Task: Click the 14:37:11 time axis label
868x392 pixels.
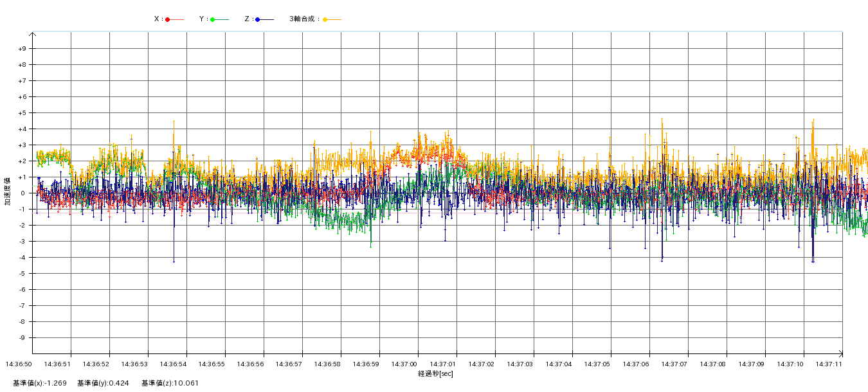Action: (829, 364)
